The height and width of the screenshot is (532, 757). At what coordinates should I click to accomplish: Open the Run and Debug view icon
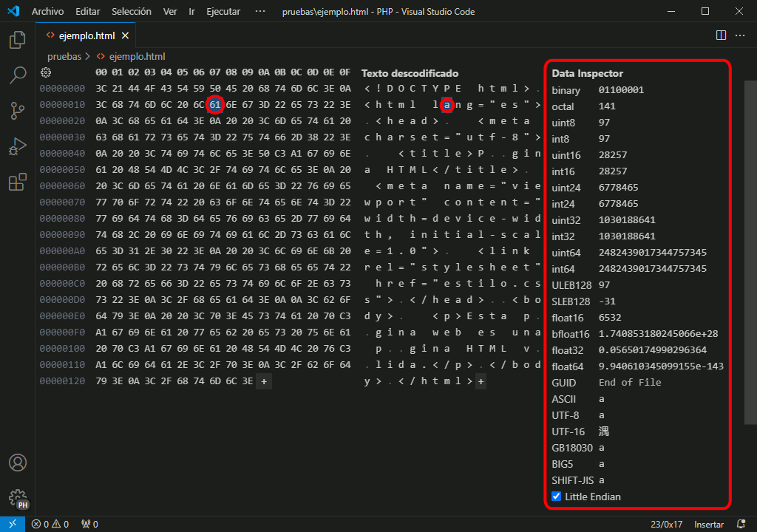[18, 146]
